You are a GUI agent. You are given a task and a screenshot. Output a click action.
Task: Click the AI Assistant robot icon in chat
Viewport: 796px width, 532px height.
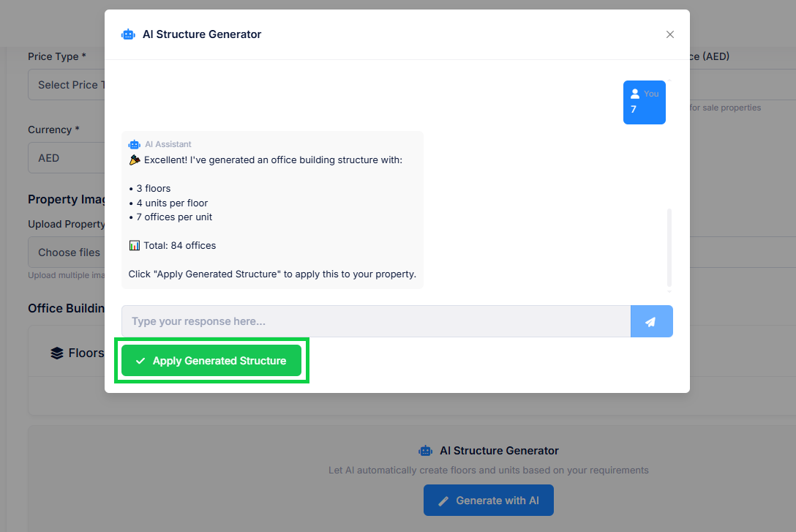pyautogui.click(x=134, y=144)
